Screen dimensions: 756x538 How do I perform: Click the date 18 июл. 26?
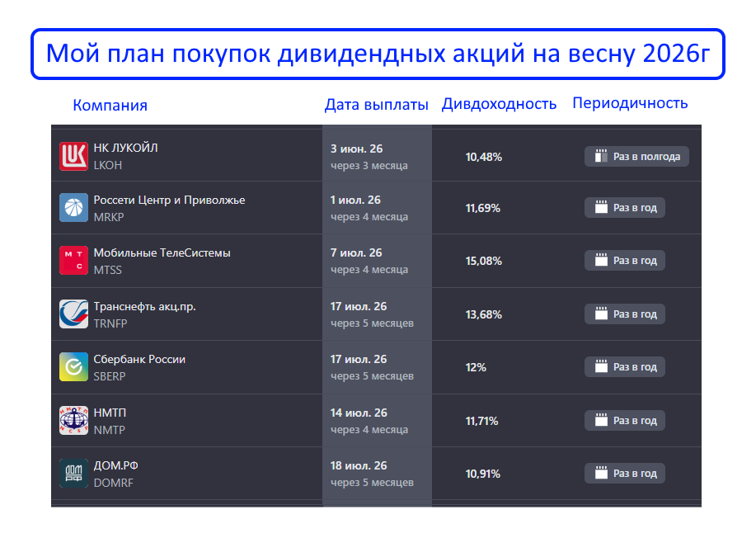(359, 465)
